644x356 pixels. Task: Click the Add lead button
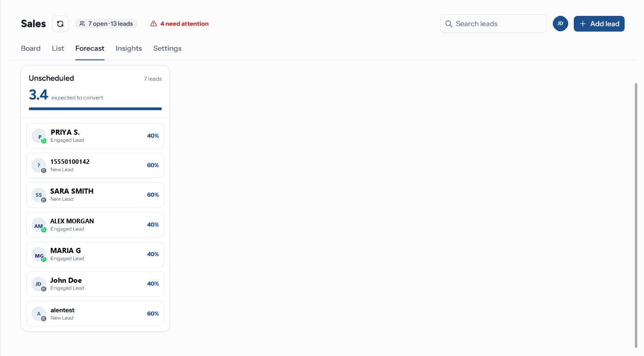[x=599, y=24]
